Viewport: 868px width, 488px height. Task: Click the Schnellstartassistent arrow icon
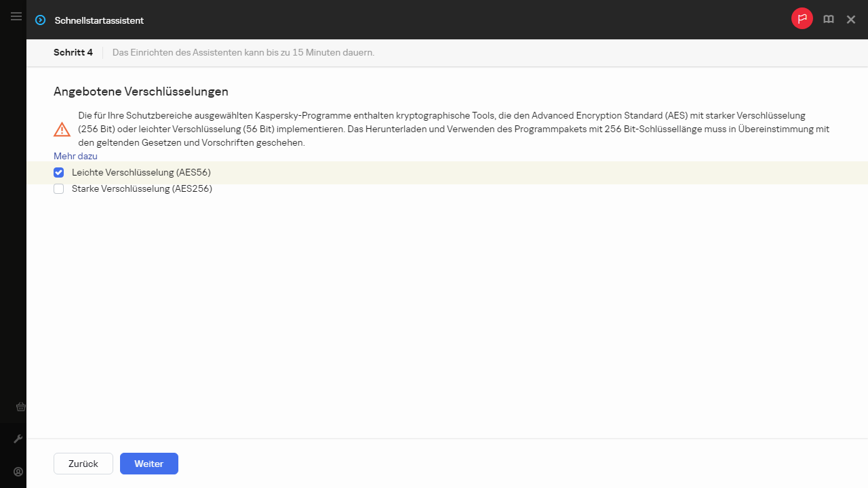pos(41,20)
